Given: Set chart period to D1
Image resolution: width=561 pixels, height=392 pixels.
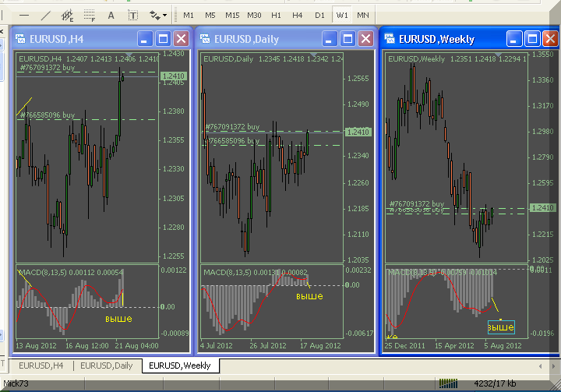Looking at the screenshot, I should 319,15.
